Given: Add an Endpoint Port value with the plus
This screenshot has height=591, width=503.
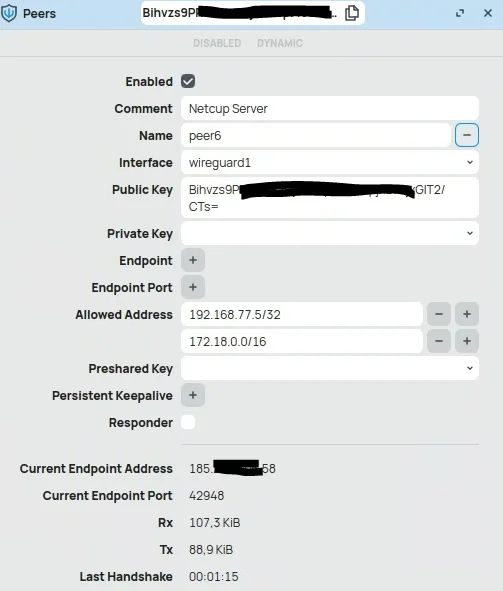Looking at the screenshot, I should pos(193,287).
